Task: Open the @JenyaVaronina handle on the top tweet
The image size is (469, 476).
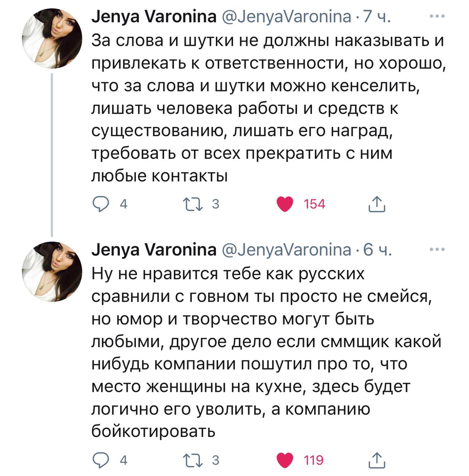Action: pyautogui.click(x=287, y=17)
